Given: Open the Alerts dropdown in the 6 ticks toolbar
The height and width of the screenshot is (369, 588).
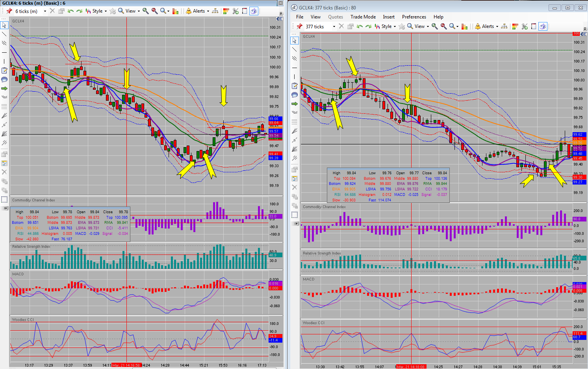Looking at the screenshot, I should pos(198,11).
